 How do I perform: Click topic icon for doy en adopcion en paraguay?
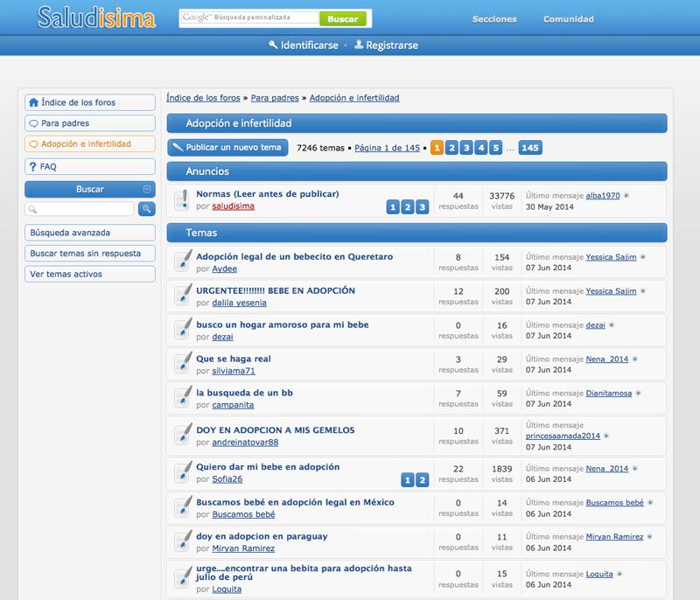(x=182, y=542)
